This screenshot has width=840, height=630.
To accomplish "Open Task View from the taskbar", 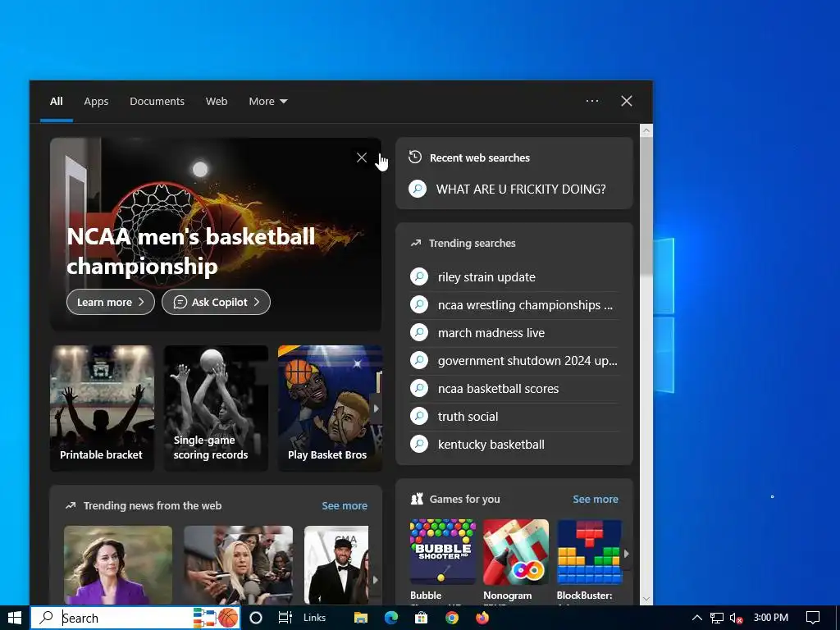I will click(285, 618).
